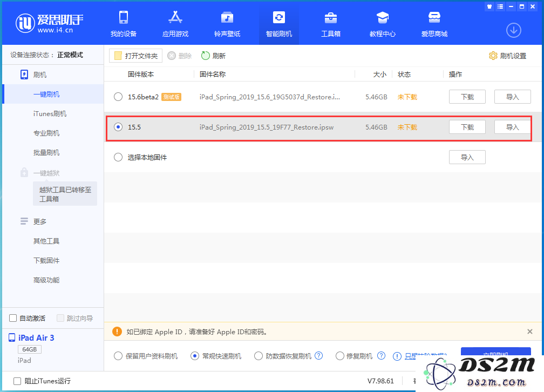Import firmware for the 15.5 row
This screenshot has height=392, width=544.
[512, 127]
